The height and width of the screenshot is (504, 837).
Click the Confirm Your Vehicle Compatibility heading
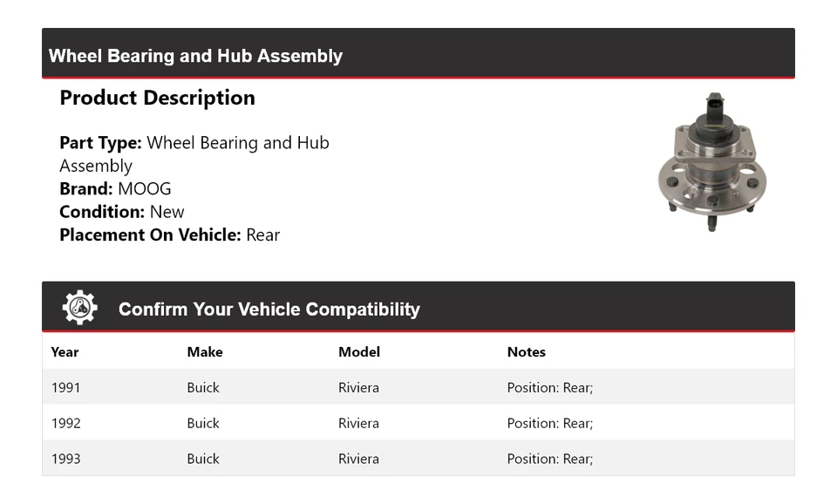[269, 310]
